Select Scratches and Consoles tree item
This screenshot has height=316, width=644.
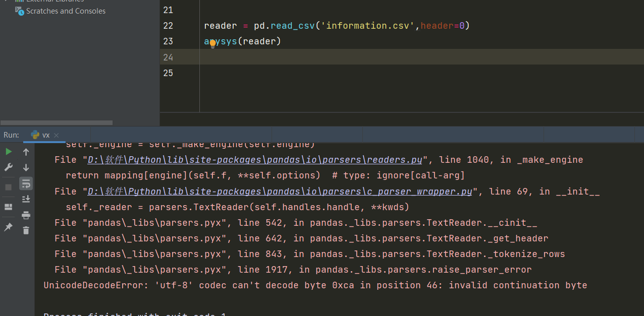[66, 11]
